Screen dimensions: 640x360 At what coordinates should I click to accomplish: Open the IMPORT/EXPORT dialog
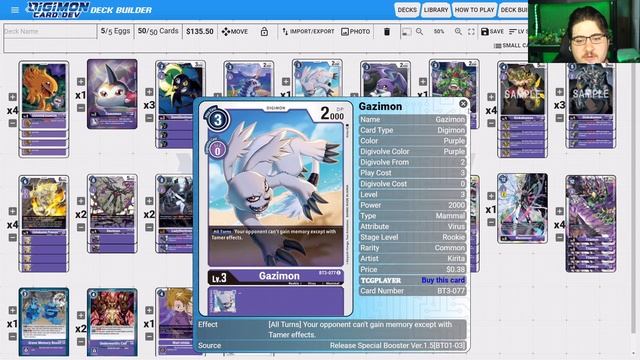pos(308,31)
